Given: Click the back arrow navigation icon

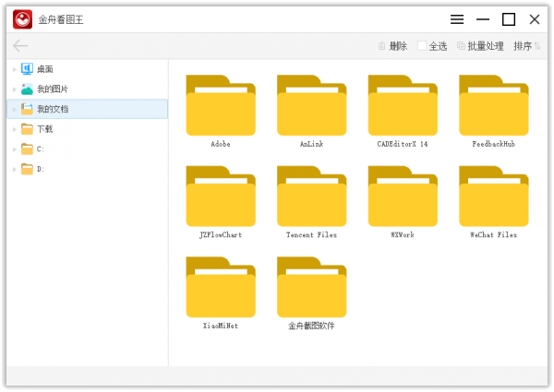Looking at the screenshot, I should click(20, 45).
